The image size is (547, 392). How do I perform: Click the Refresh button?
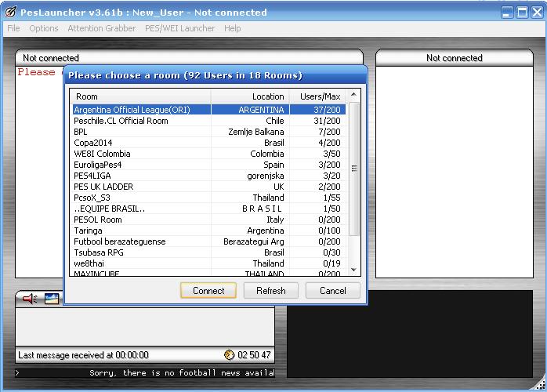(x=270, y=290)
